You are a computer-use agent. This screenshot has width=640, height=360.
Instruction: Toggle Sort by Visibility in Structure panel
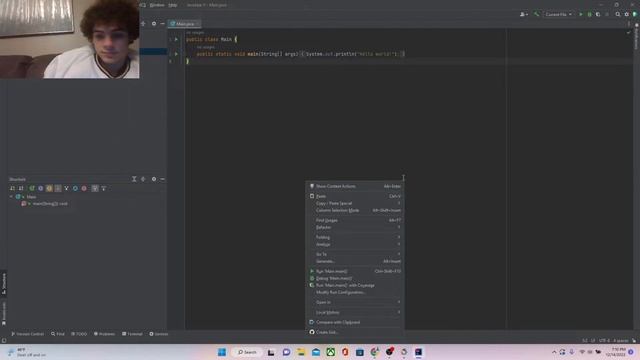tap(12, 188)
